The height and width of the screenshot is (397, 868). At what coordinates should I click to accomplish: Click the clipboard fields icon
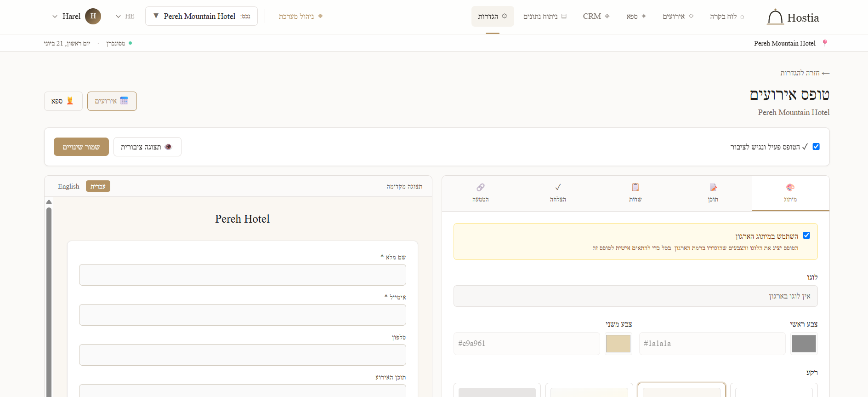point(635,187)
